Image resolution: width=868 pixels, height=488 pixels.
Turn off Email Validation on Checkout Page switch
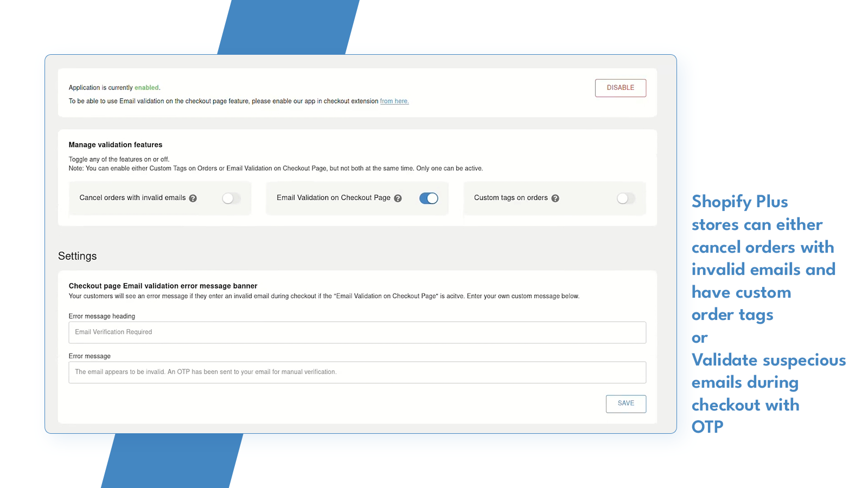(x=429, y=198)
